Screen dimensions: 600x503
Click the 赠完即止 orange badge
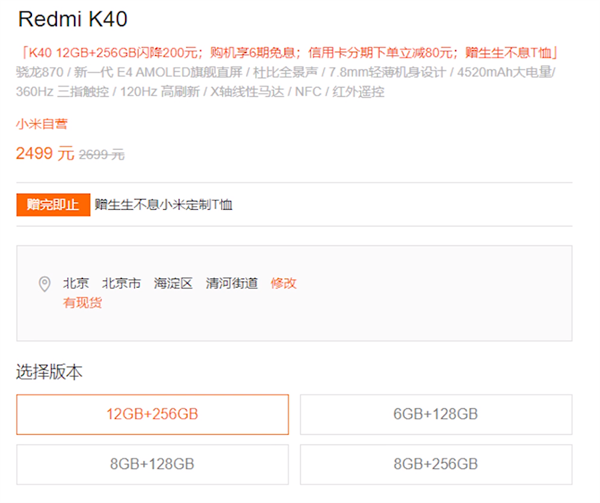(53, 205)
